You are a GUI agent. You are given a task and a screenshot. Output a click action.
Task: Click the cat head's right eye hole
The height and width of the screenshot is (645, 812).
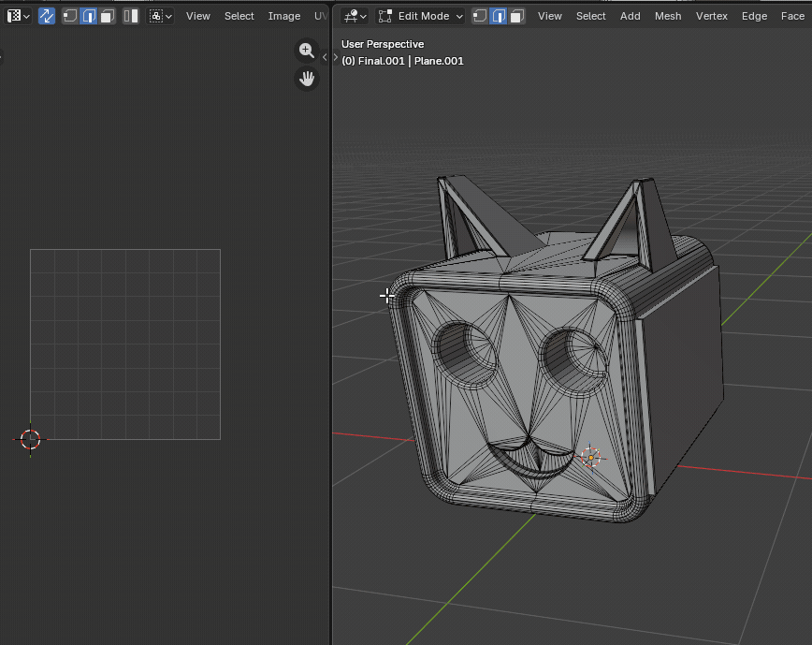[573, 360]
